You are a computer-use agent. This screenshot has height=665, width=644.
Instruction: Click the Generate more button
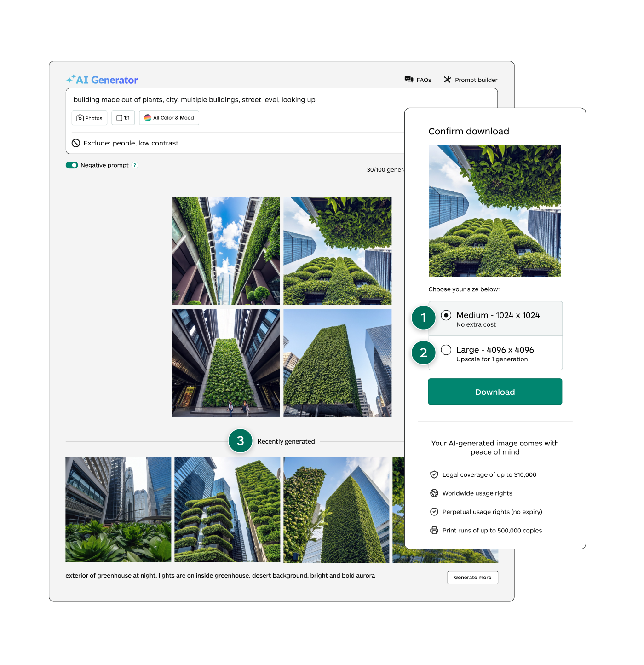coord(472,577)
